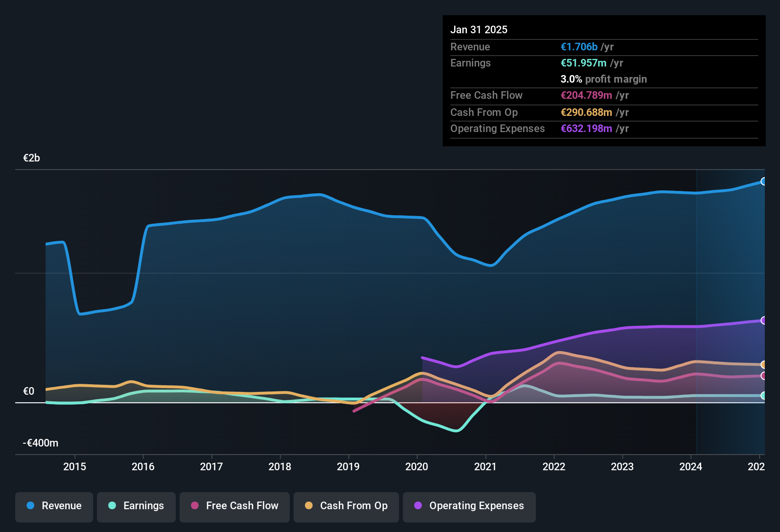Viewport: 780px width, 532px height.
Task: Toggle the Earnings series off
Action: (x=136, y=506)
